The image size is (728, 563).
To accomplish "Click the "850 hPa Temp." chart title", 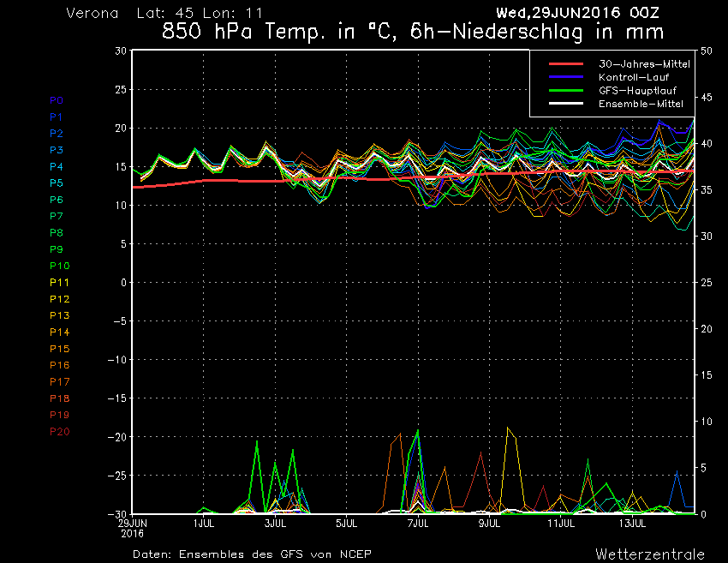I will click(242, 32).
